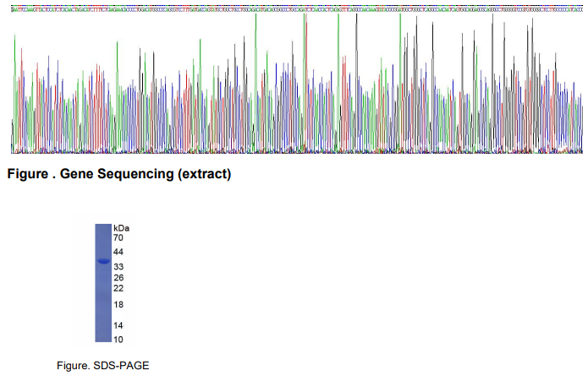This screenshot has height=376, width=588.
Task: Click the 44 kDa marker label
Action: tap(118, 253)
